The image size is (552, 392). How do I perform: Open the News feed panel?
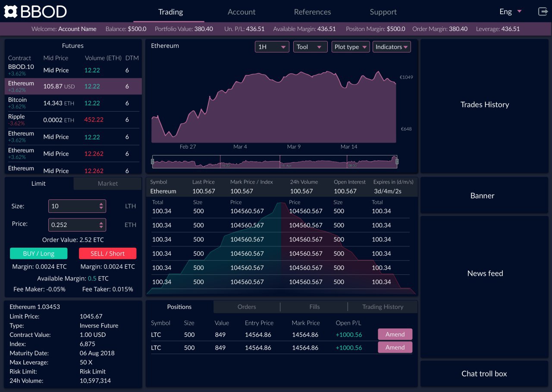[x=484, y=287]
